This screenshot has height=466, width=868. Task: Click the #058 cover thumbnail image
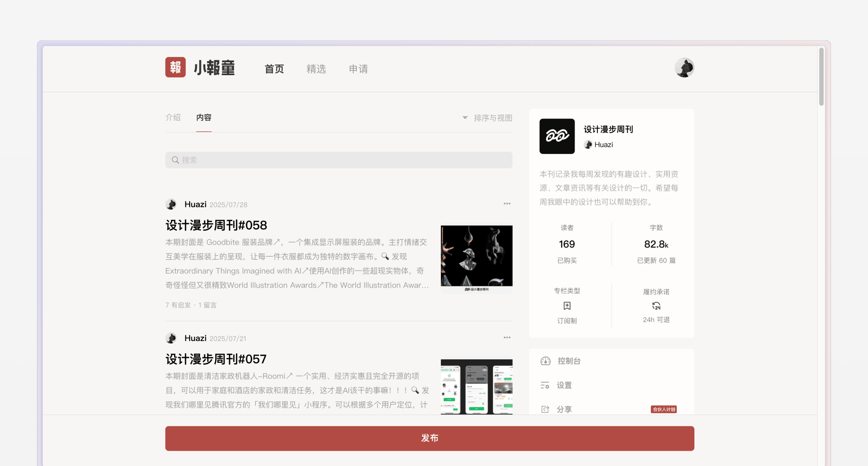click(476, 259)
